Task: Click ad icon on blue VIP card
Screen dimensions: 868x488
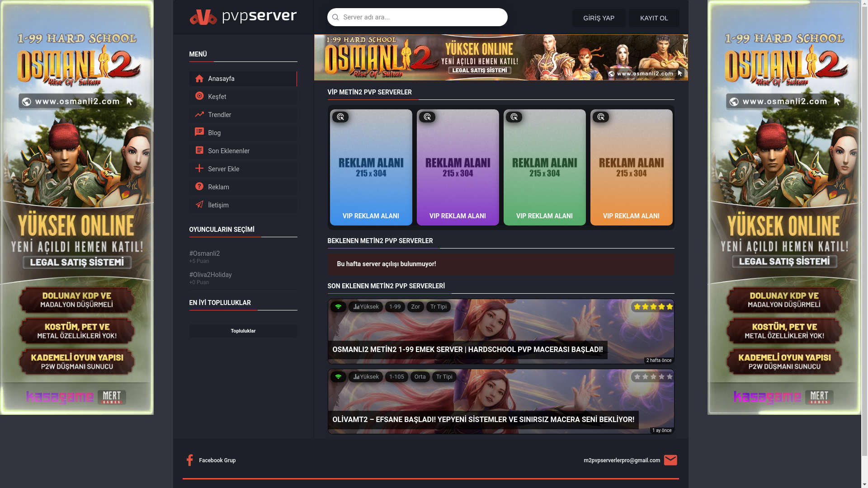Action: [340, 117]
